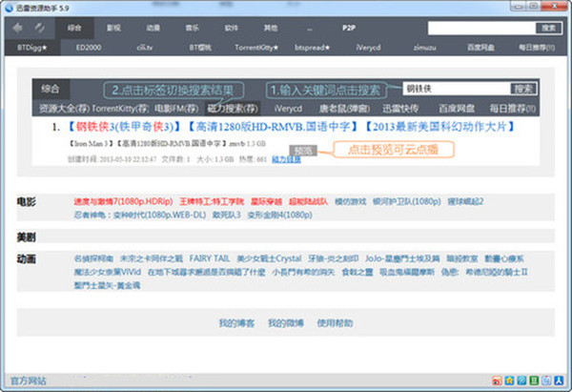Switch to the 软件 category tab
This screenshot has height=392, width=572.
pos(232,28)
